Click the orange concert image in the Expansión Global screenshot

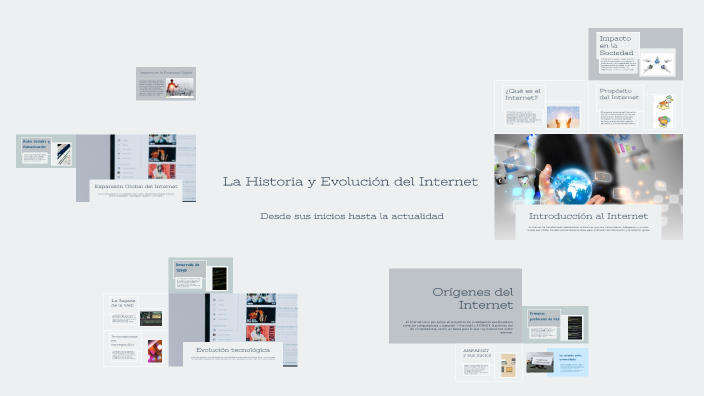tap(162, 154)
